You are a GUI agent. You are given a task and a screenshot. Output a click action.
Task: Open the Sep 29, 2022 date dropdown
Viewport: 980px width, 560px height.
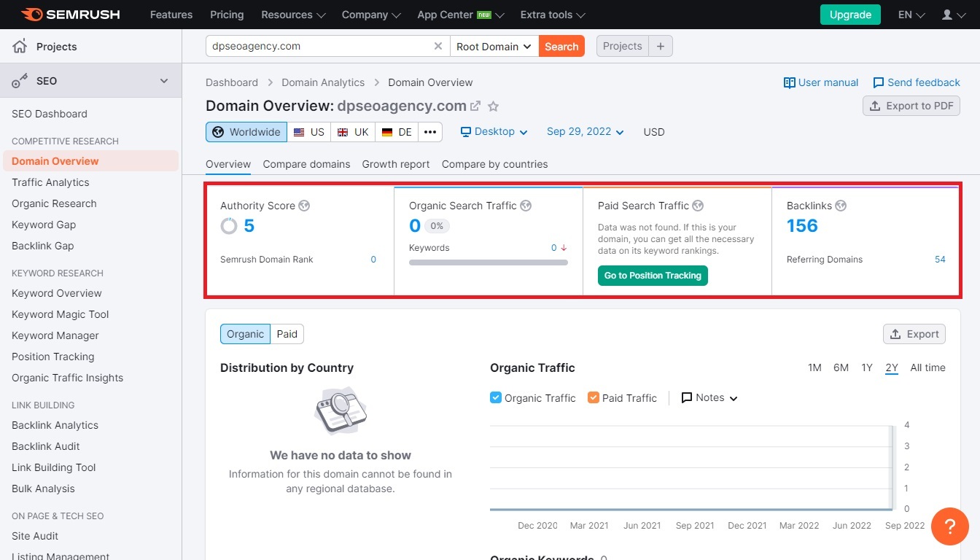pyautogui.click(x=586, y=132)
